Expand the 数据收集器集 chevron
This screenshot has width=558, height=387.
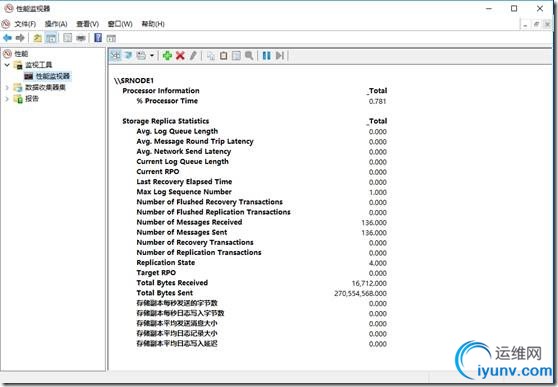click(x=7, y=87)
